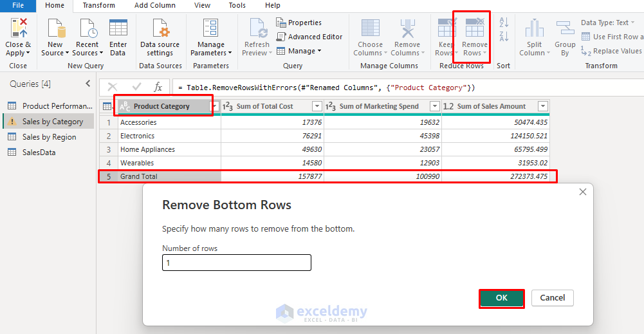Click the Close & Apply icon
The height and width of the screenshot is (334, 644).
tap(18, 28)
